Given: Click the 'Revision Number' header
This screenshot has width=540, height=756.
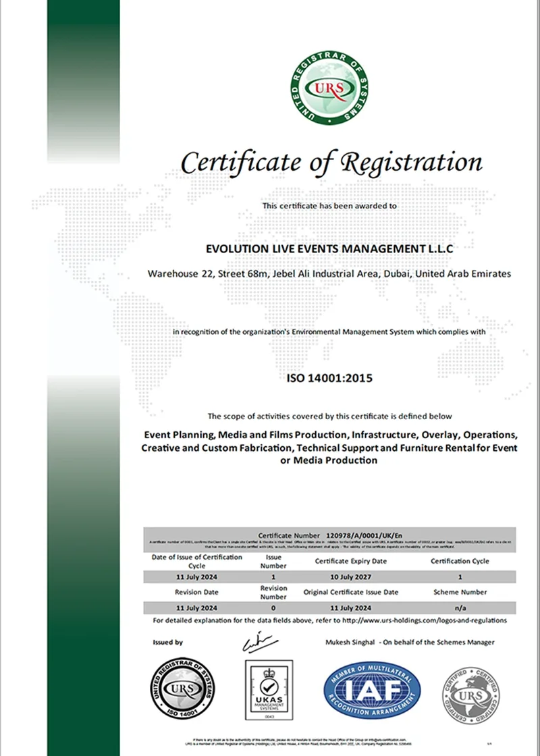Looking at the screenshot, I should 273,593.
